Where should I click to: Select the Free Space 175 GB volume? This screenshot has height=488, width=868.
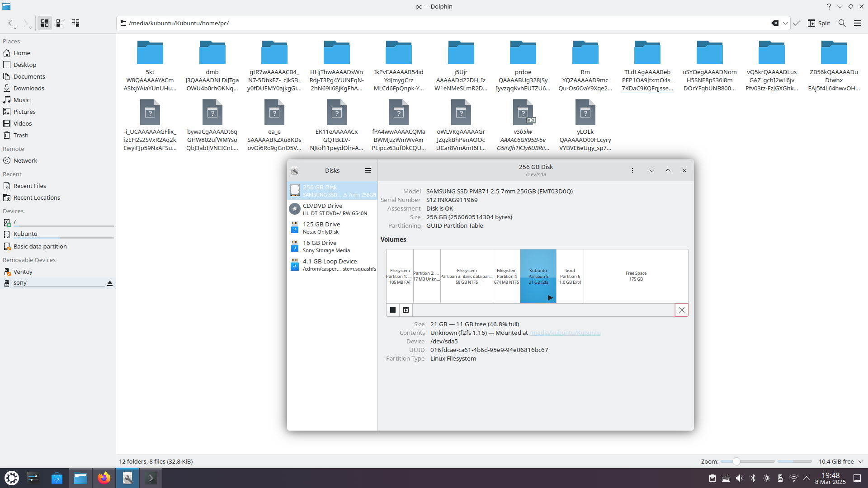pos(636,276)
